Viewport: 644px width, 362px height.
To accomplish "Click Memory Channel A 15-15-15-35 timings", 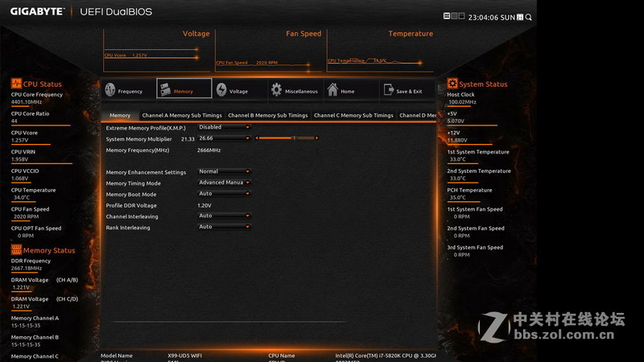I will tap(26, 326).
